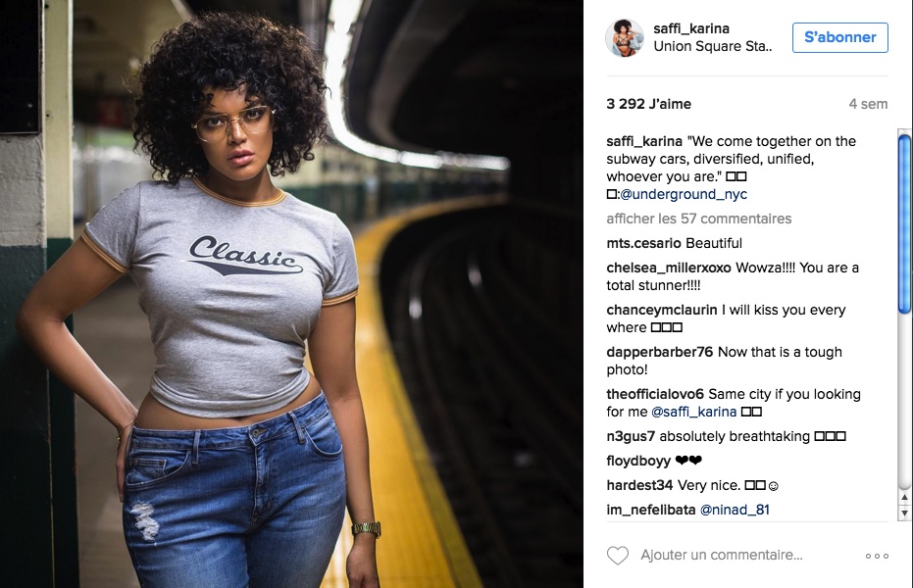
Task: Open the @saffi_karina mention in theofficialovo6 comment
Action: pyautogui.click(x=693, y=412)
